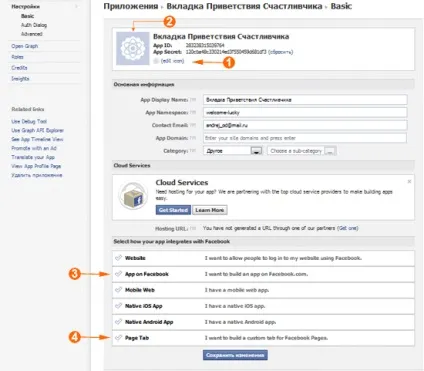This screenshot has width=424, height=371.
Task: Open help tooltip for Contact Email
Action: (193, 125)
